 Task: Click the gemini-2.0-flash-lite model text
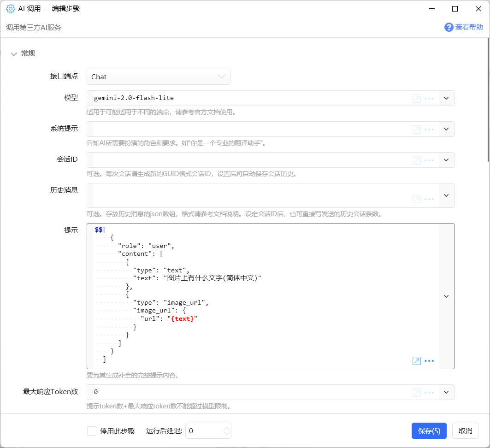pyautogui.click(x=134, y=98)
